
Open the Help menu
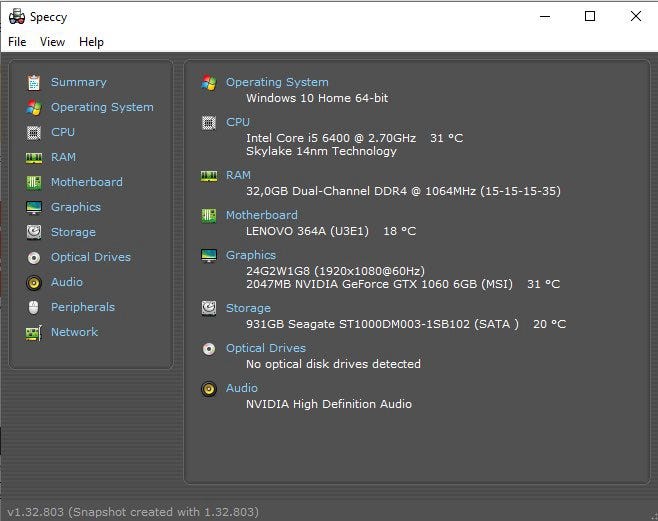coord(91,42)
